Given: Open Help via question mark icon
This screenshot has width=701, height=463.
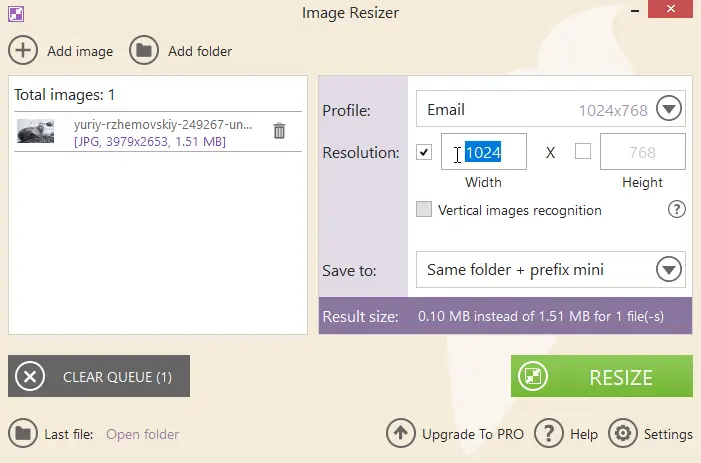Looking at the screenshot, I should point(549,433).
